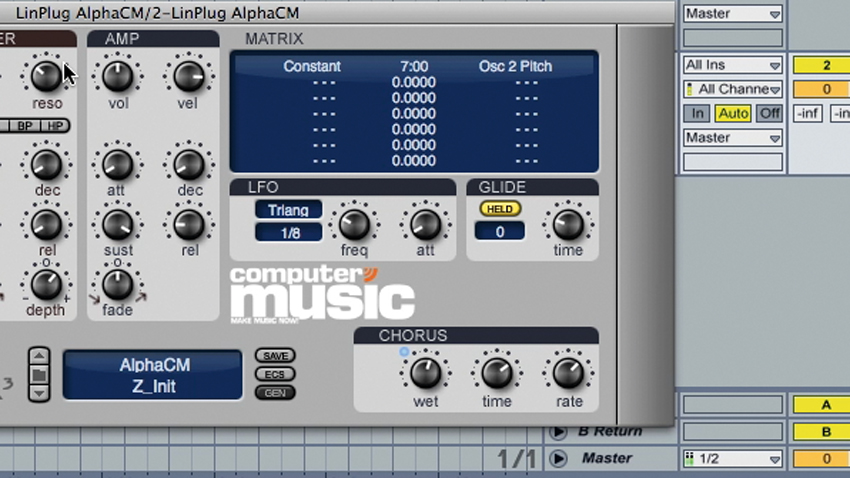
Task: Click the fade-in arrow right of the fade knob
Action: pyautogui.click(x=140, y=298)
